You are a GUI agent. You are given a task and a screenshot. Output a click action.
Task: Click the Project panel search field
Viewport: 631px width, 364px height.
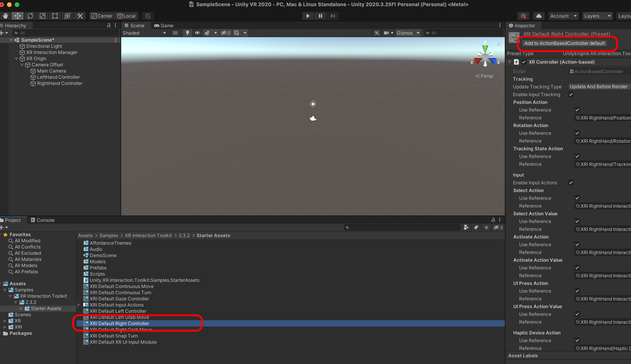[402, 227]
